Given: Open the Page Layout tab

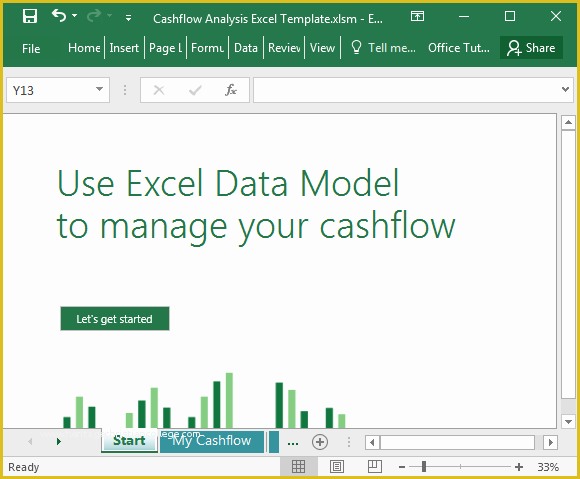Looking at the screenshot, I should pos(165,48).
